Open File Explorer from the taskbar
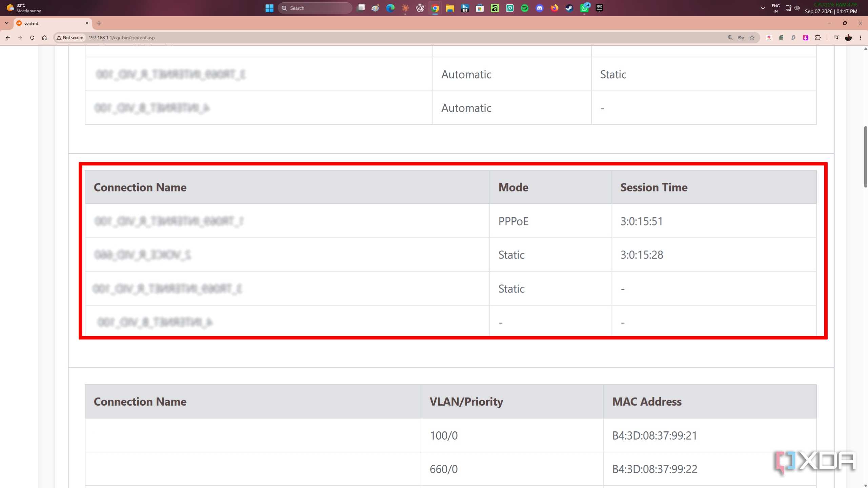 pyautogui.click(x=450, y=8)
